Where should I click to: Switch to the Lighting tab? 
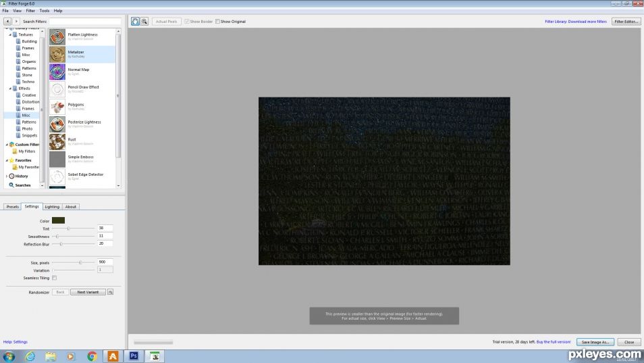coord(52,207)
